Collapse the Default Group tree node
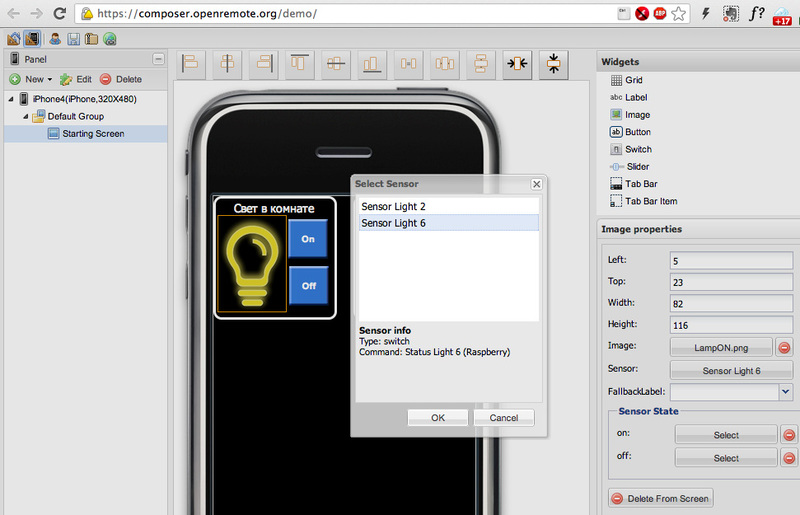The image size is (800, 515). 26,116
